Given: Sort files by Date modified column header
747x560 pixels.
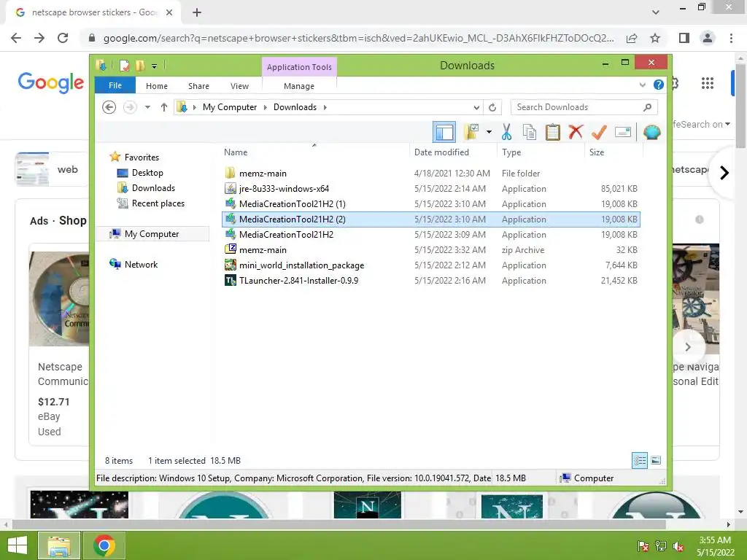Looking at the screenshot, I should click(x=452, y=152).
